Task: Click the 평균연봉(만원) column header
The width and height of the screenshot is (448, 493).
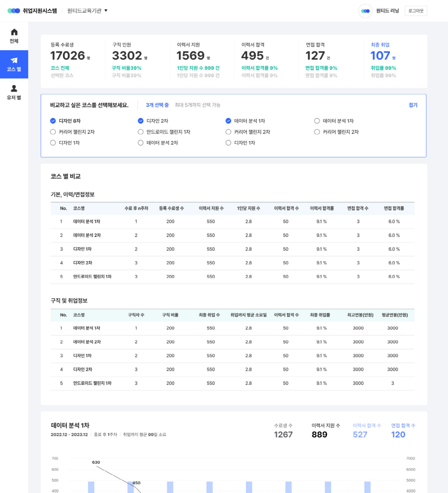Action: (x=395, y=315)
